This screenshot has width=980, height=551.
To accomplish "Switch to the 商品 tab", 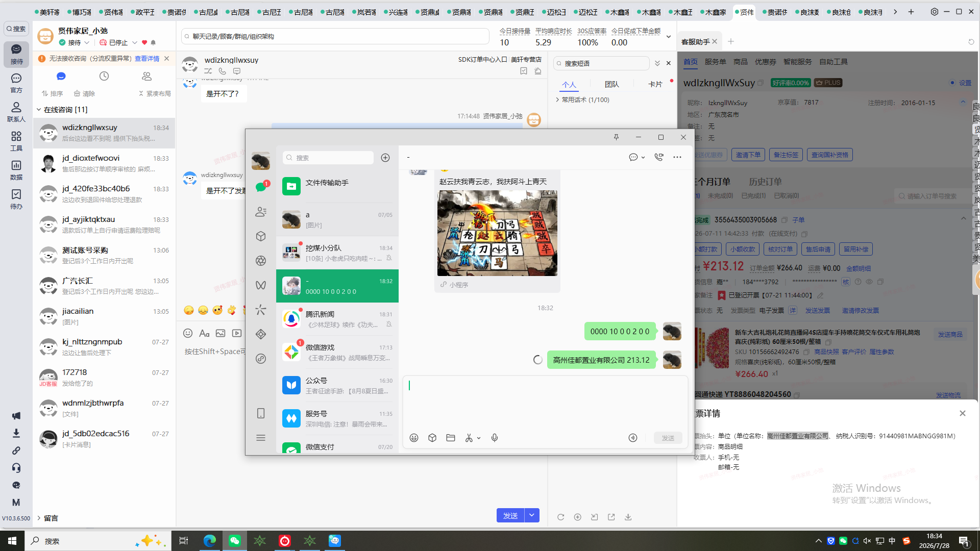I will [x=741, y=62].
